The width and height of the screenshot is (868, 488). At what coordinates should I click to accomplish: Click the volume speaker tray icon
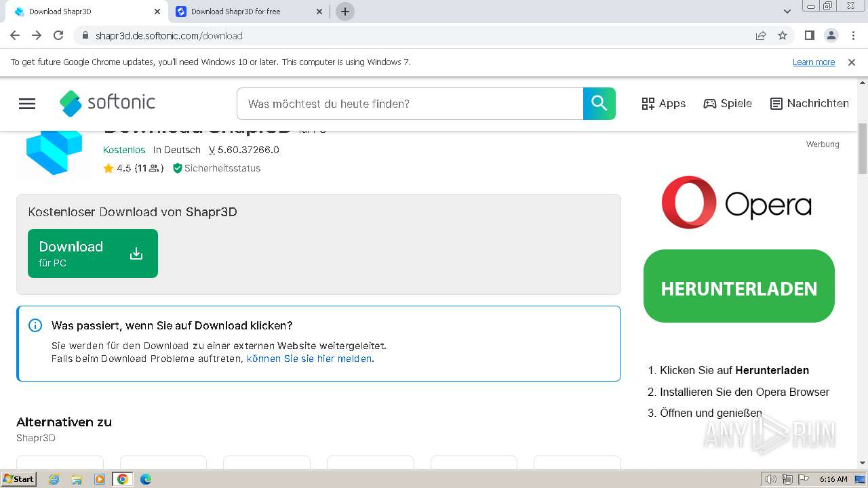click(x=770, y=479)
